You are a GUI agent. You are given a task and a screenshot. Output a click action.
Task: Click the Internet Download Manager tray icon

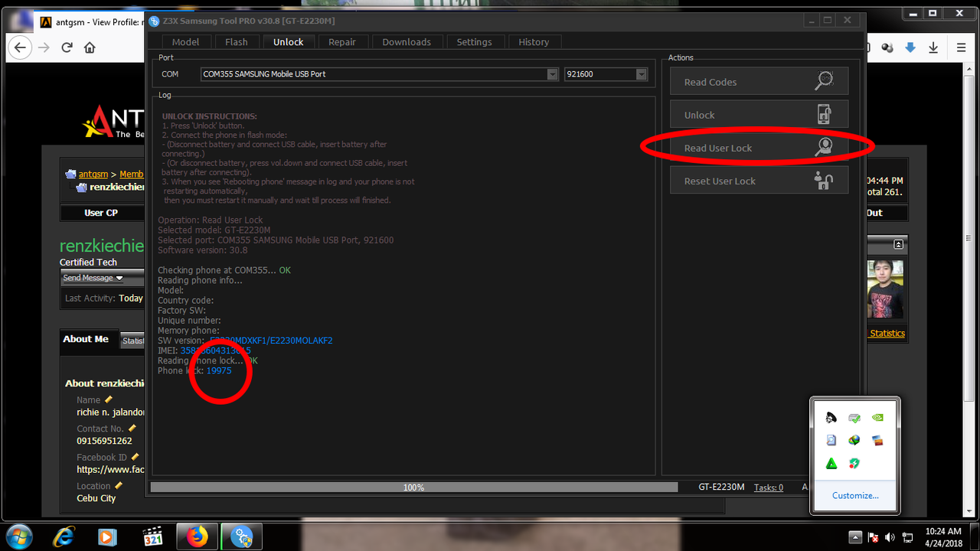(x=854, y=440)
